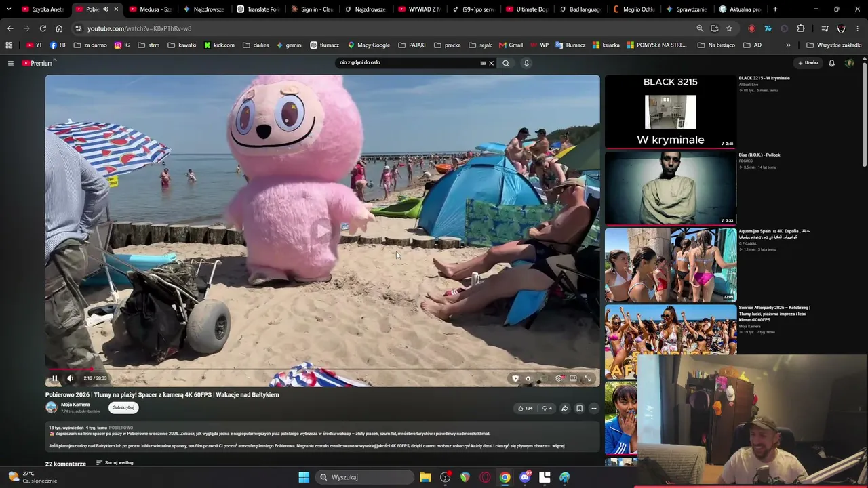Viewport: 868px width, 488px height.
Task: Switch to the 'Translate' browser tab
Action: click(258, 9)
